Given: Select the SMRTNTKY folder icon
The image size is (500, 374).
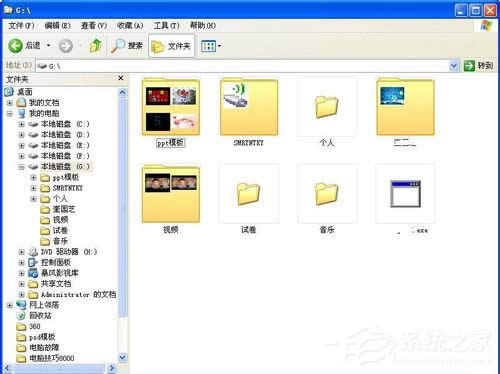Looking at the screenshot, I should click(x=249, y=107).
